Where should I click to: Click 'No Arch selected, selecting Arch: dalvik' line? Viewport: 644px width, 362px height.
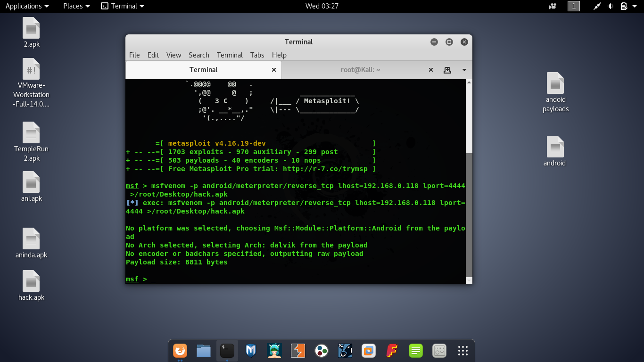coord(247,245)
